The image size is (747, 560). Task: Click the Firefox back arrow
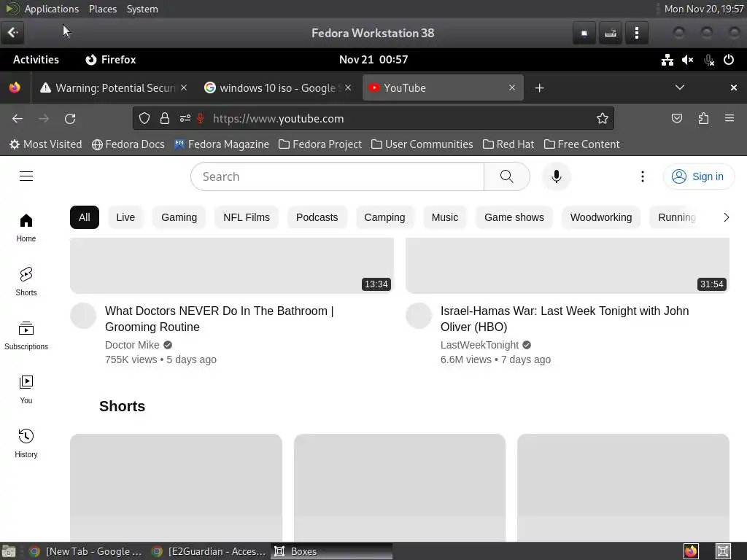point(18,119)
